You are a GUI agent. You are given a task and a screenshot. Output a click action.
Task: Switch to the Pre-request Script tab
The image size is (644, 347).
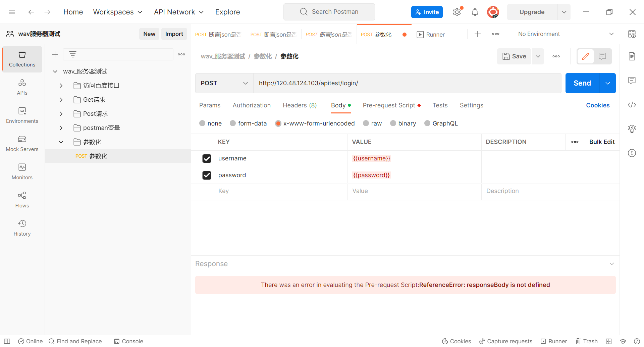pyautogui.click(x=392, y=105)
